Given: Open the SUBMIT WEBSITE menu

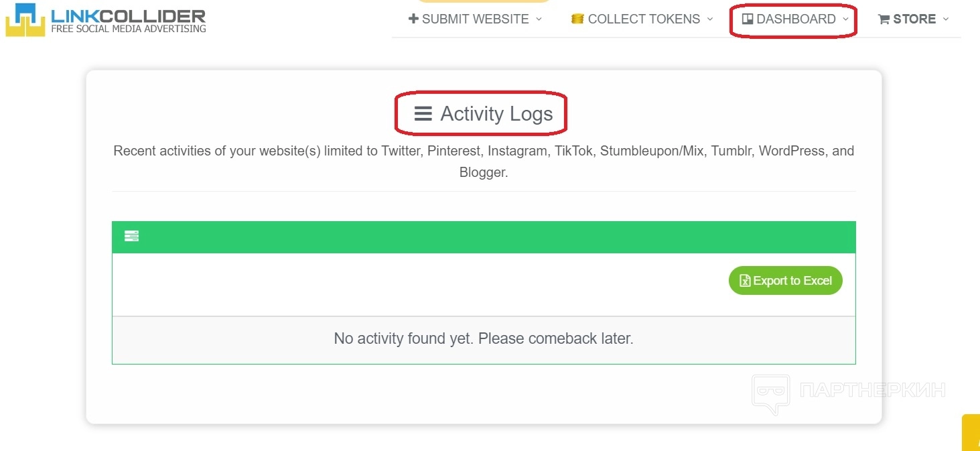Looking at the screenshot, I should click(x=475, y=19).
